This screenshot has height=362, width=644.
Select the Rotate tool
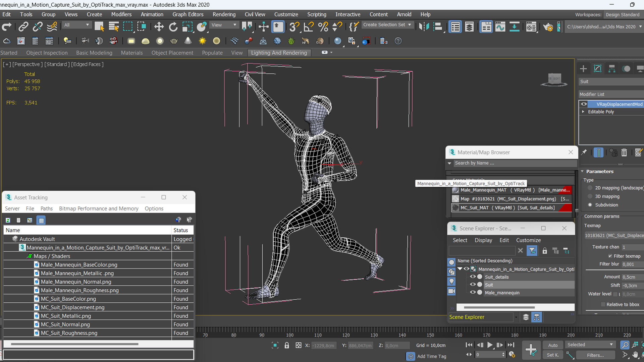173,27
